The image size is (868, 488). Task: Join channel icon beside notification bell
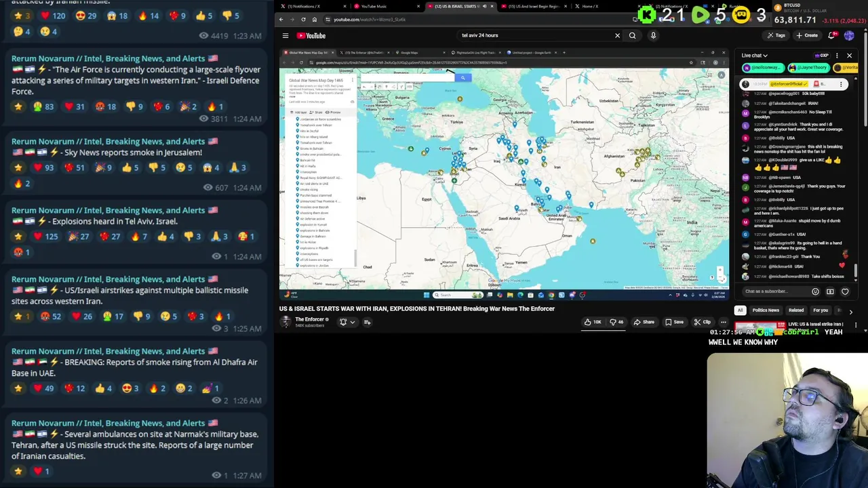tap(367, 322)
